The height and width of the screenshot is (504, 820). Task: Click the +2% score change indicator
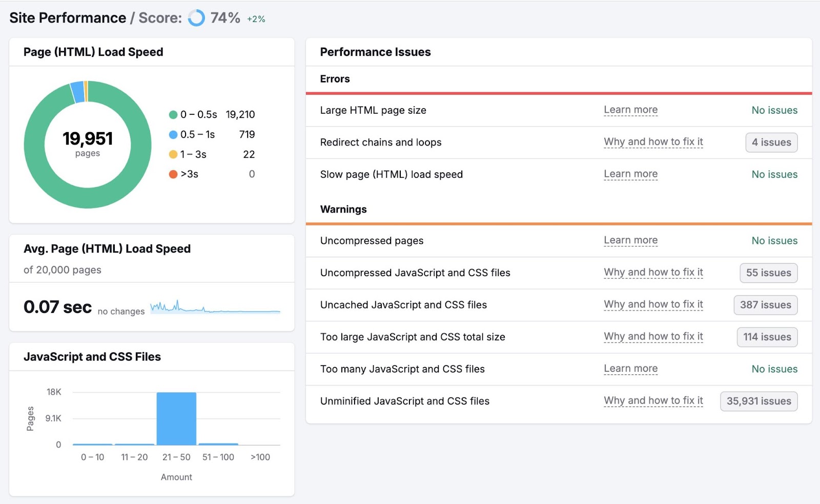[x=256, y=19]
